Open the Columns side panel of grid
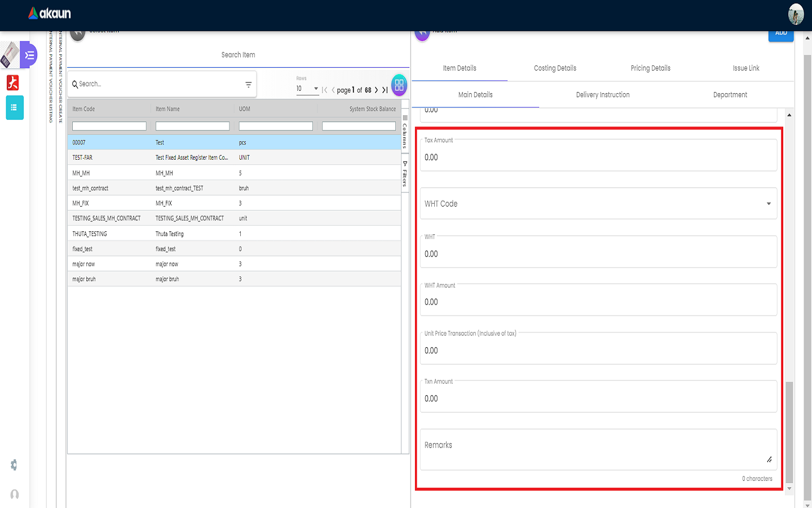The height and width of the screenshot is (508, 812). [x=405, y=132]
